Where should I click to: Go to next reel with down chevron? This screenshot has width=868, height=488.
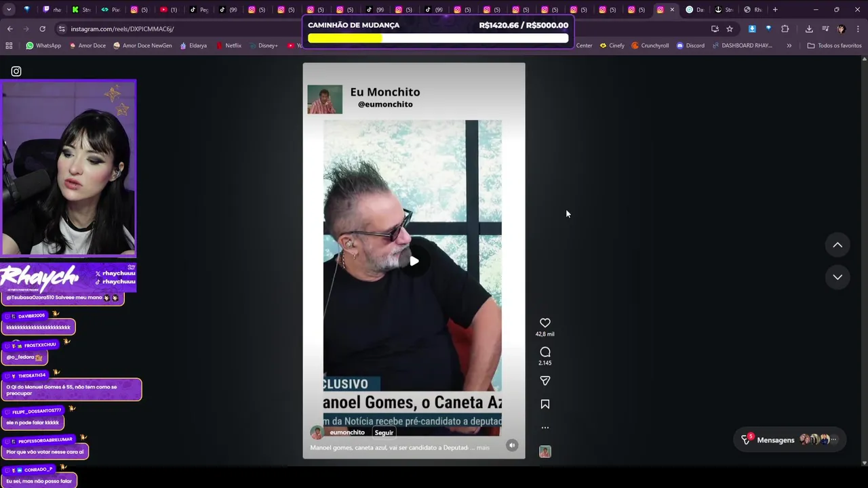[837, 277]
